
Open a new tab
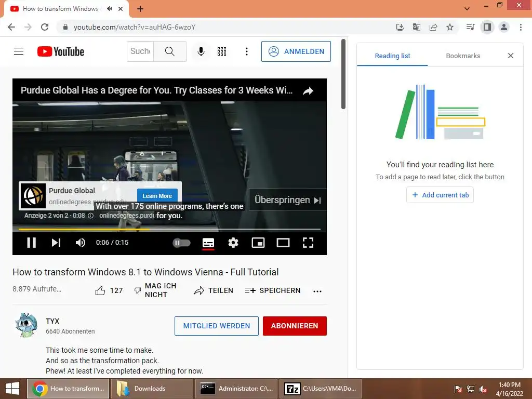tap(140, 9)
